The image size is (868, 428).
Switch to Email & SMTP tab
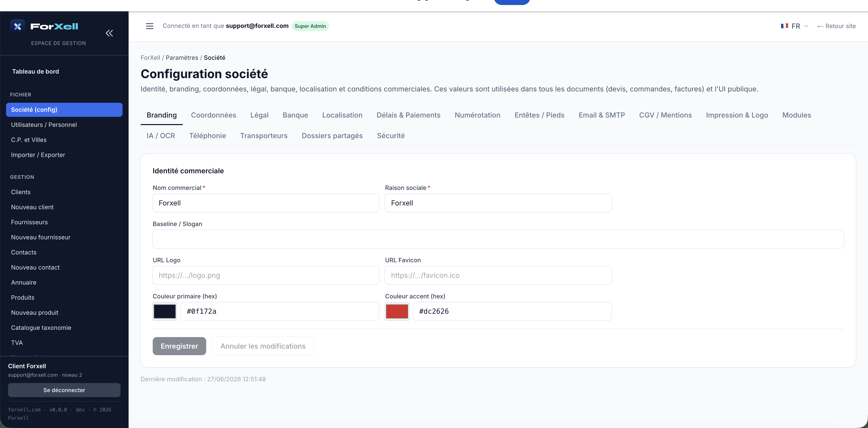click(x=602, y=115)
